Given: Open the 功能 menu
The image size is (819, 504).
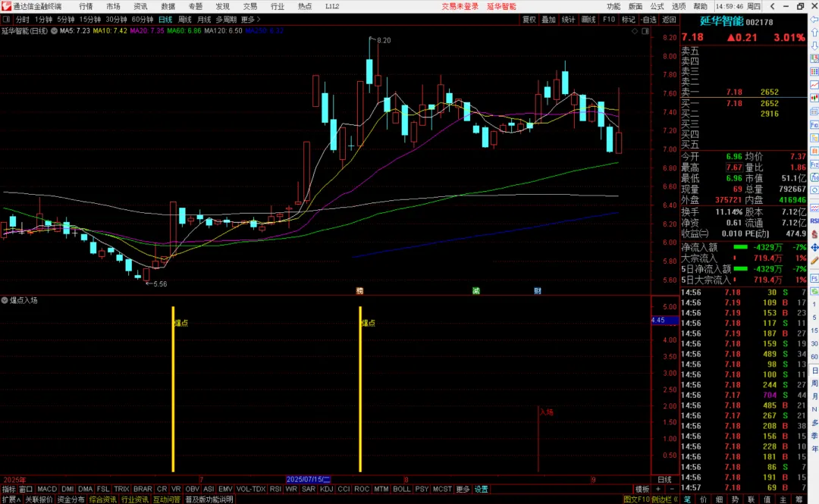Looking at the screenshot, I should coord(613,6).
